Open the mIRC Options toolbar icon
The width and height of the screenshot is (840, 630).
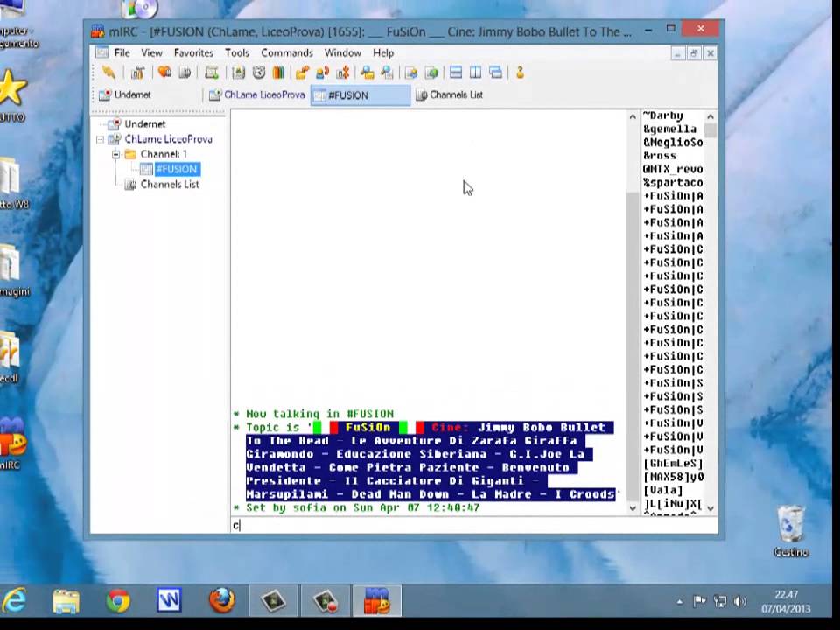pyautogui.click(x=137, y=73)
